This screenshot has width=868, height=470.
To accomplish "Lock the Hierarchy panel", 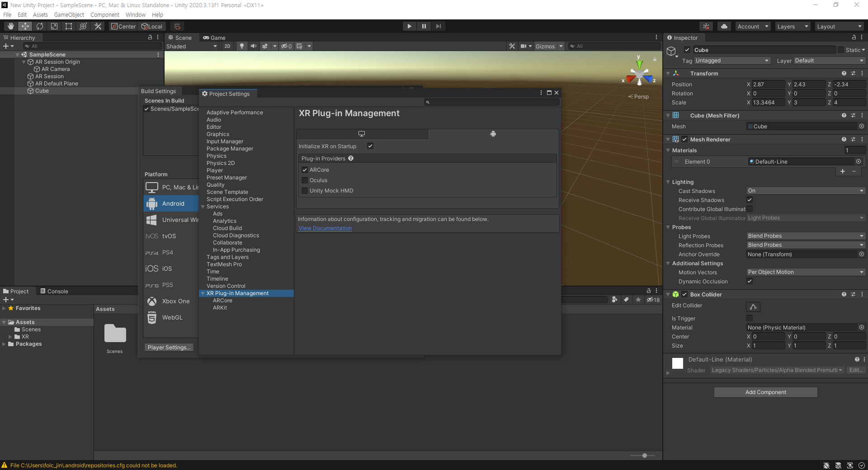I will coord(150,38).
